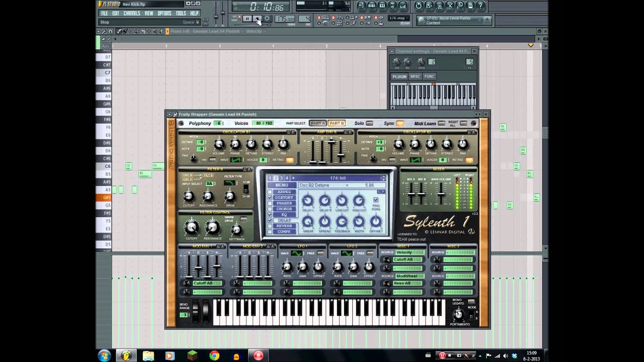Open the FILE menu
Screen dimensions: 644x362
tap(105, 13)
